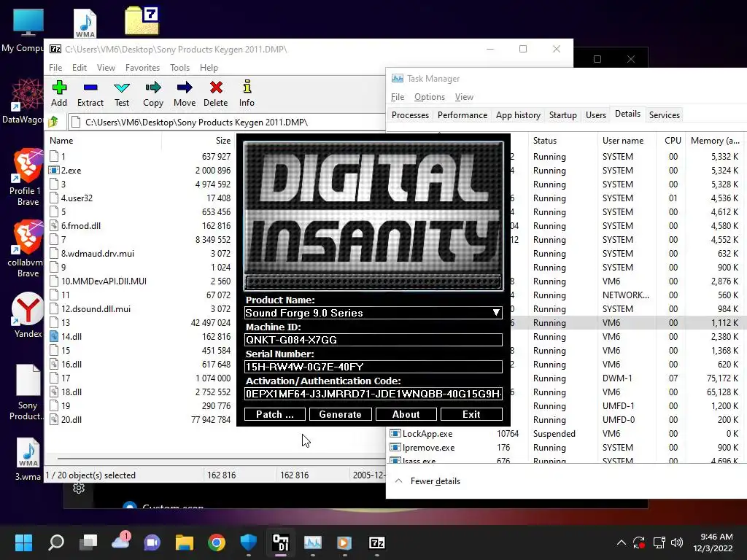The width and height of the screenshot is (747, 560).
Task: Open Chrome from the taskbar
Action: (216, 542)
